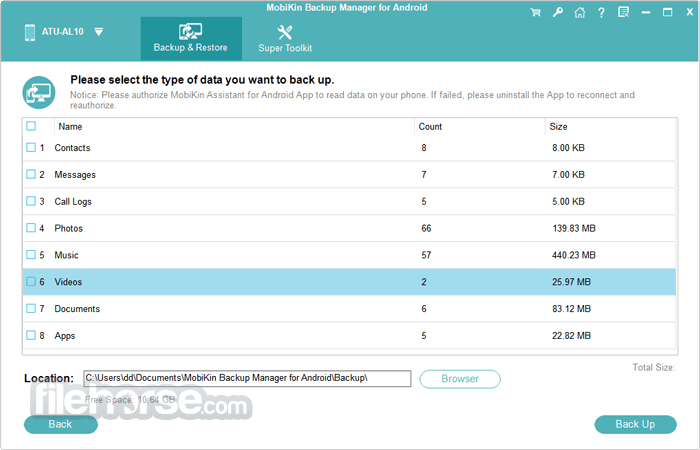Check the Documents checkbox
The image size is (700, 450).
(31, 308)
